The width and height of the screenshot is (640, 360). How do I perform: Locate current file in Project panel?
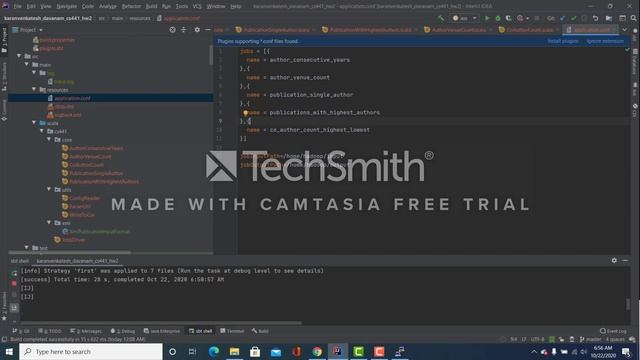[173, 30]
